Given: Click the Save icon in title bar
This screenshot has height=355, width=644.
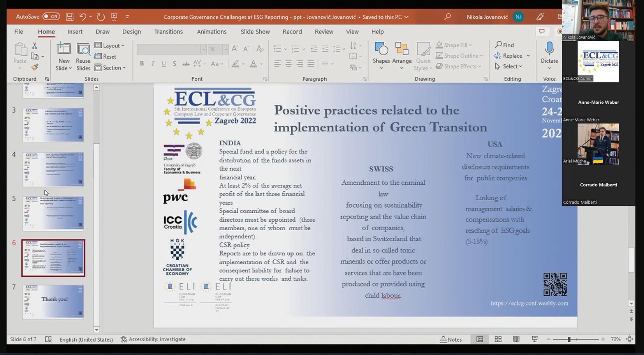Looking at the screenshot, I should pos(69,17).
